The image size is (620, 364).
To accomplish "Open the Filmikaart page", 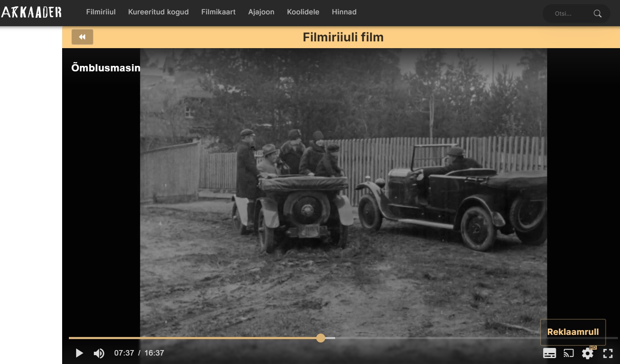I will (218, 12).
